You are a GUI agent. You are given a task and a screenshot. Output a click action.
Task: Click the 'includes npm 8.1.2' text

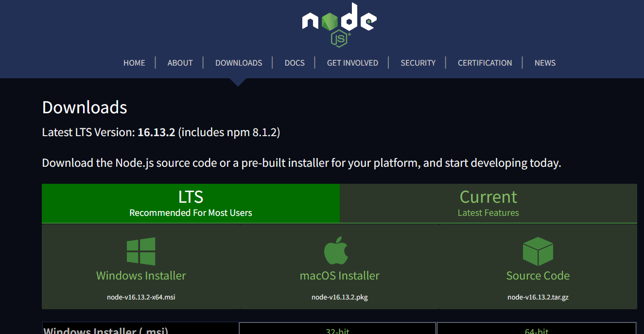(229, 132)
